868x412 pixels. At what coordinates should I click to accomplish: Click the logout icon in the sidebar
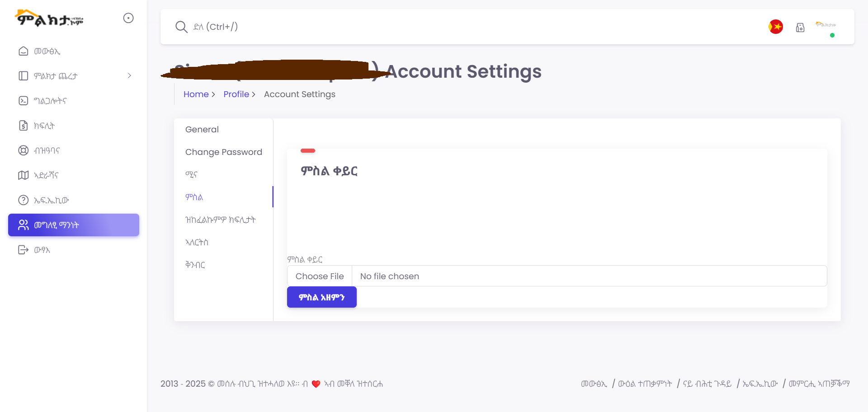(x=23, y=250)
